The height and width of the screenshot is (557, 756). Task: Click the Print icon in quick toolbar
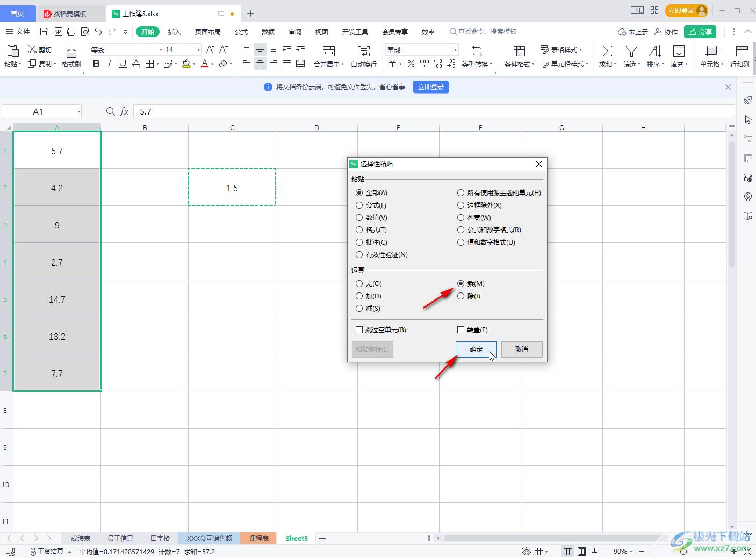coord(71,32)
